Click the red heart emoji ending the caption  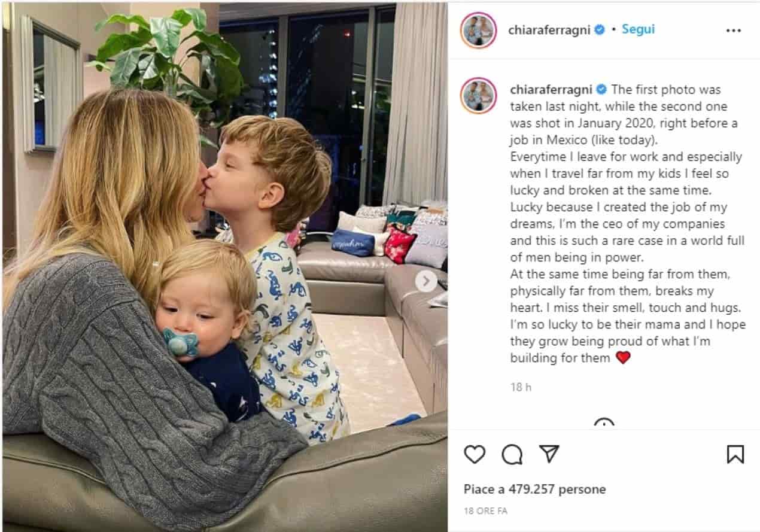pos(623,358)
